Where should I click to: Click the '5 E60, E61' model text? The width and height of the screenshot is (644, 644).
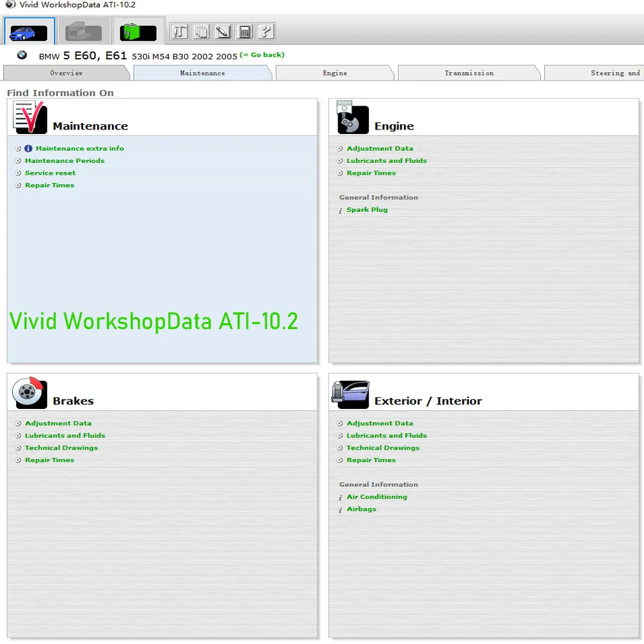[x=95, y=55]
